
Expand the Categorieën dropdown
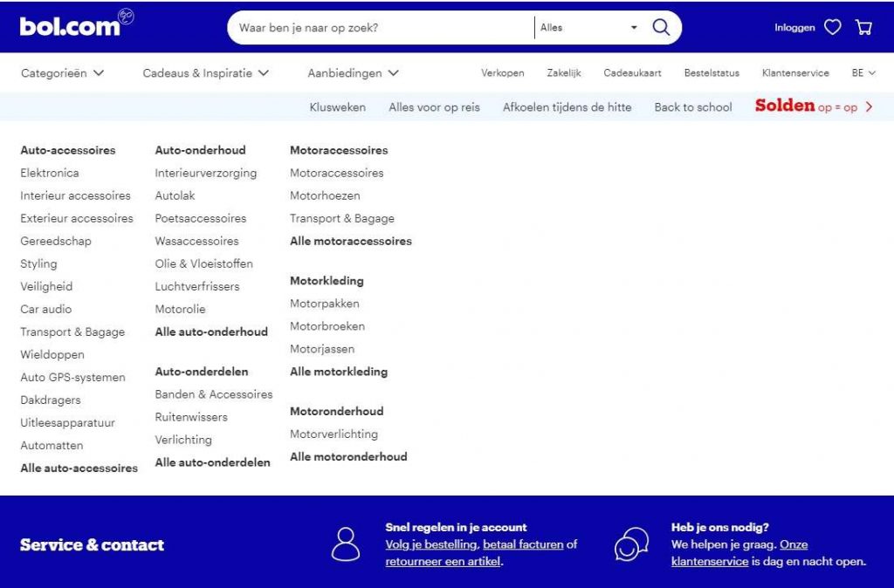62,73
